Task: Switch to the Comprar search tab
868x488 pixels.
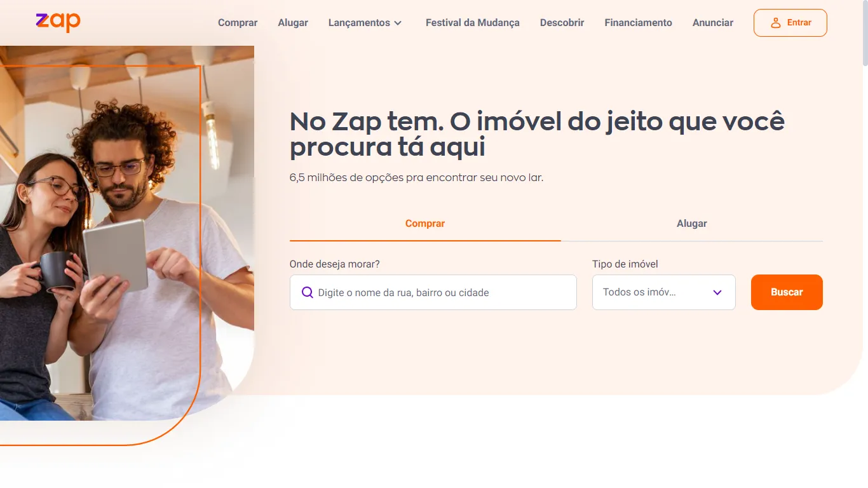Action: [425, 224]
